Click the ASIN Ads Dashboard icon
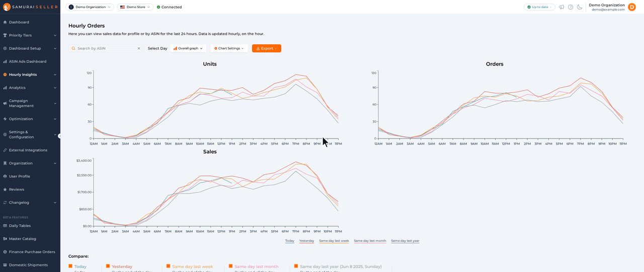Image resolution: width=644 pixels, height=272 pixels. [5, 61]
